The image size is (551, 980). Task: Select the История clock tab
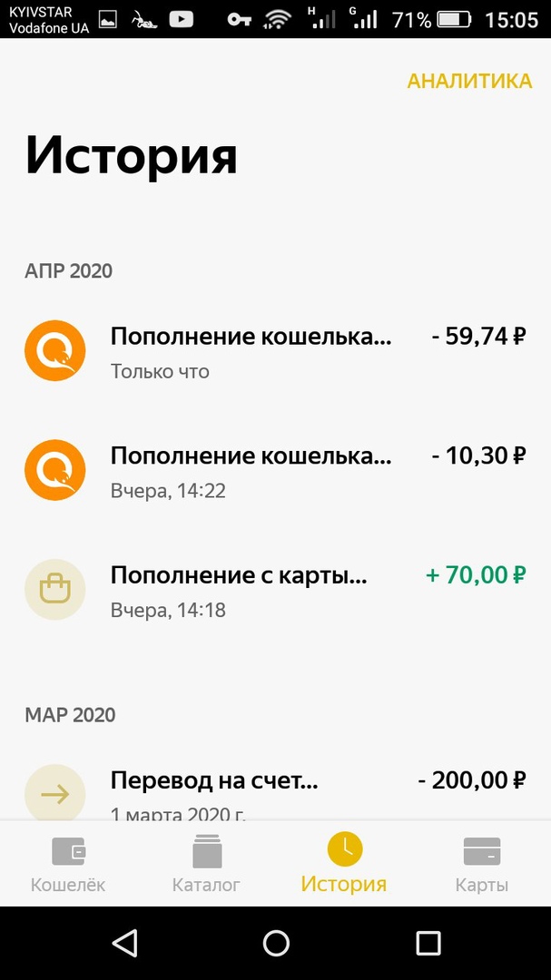pyautogui.click(x=344, y=863)
